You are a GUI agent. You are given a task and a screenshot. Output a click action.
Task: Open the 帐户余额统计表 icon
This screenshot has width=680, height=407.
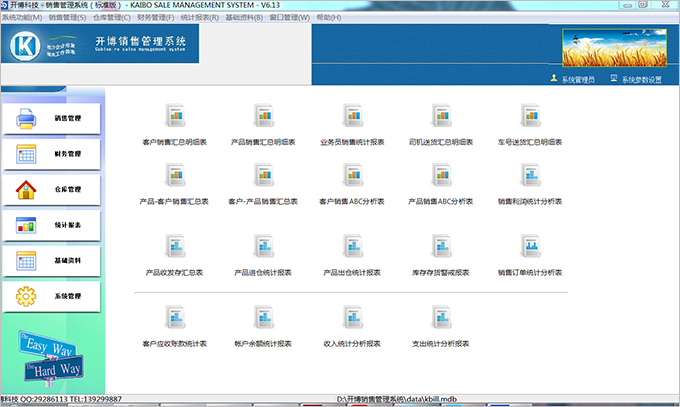(x=264, y=317)
